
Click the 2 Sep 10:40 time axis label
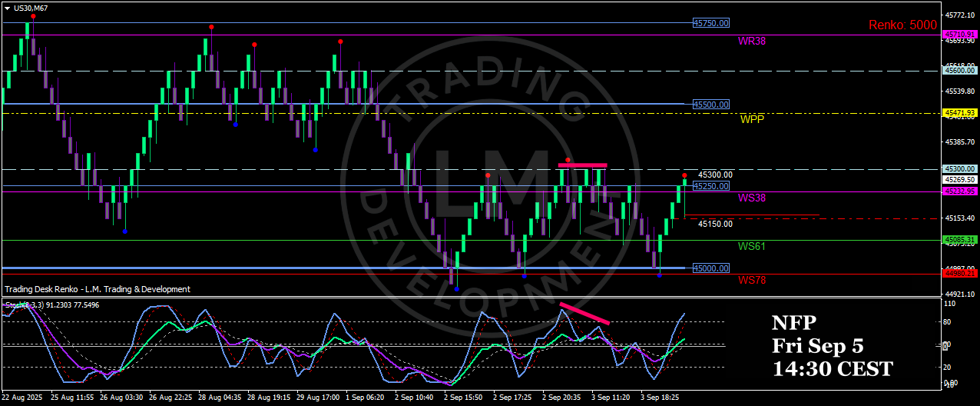pos(415,398)
